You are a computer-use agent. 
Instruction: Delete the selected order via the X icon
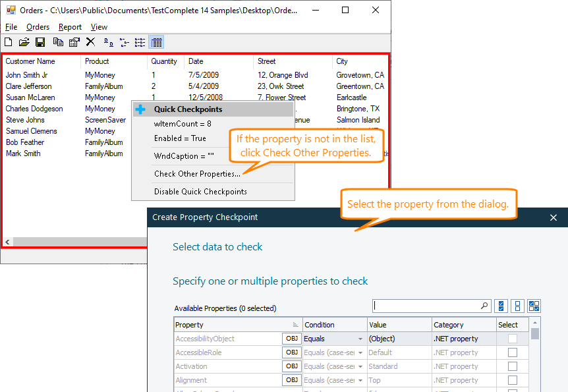[90, 42]
